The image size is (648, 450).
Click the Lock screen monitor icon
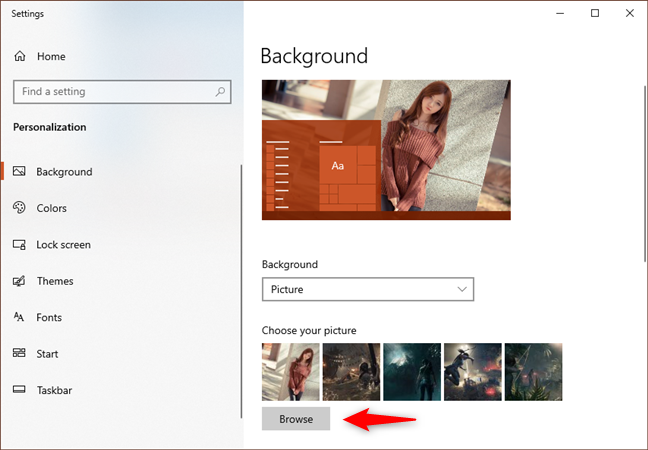coord(19,245)
